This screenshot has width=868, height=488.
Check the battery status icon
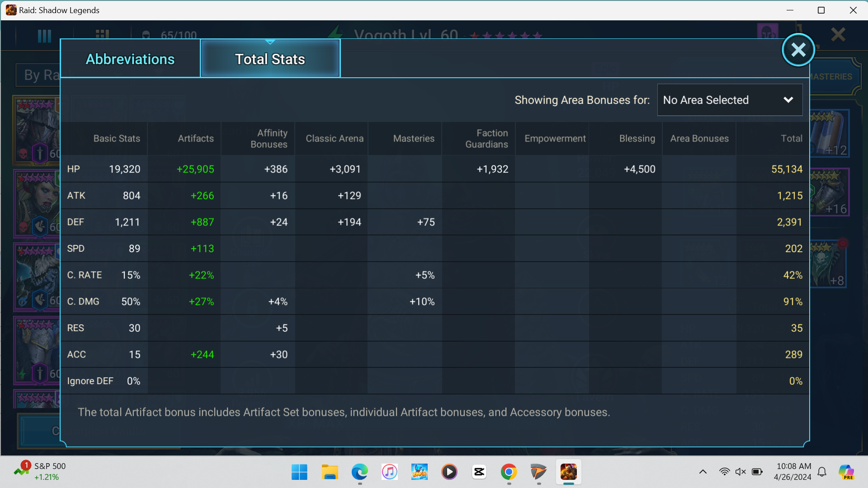tap(757, 472)
